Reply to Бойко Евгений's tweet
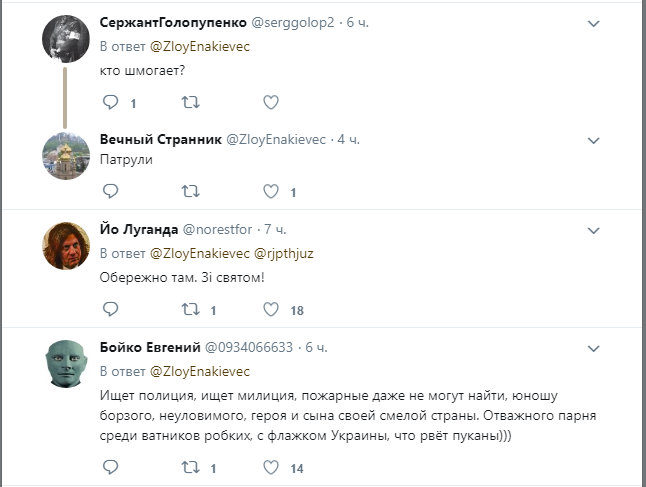 coord(110,467)
